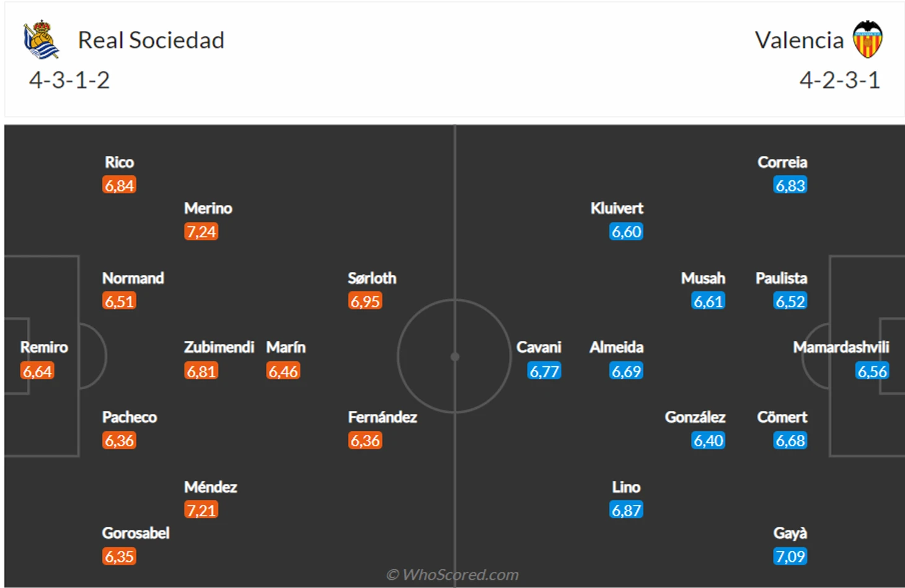Select player name Correia
The height and width of the screenshot is (588, 905).
pos(782,162)
